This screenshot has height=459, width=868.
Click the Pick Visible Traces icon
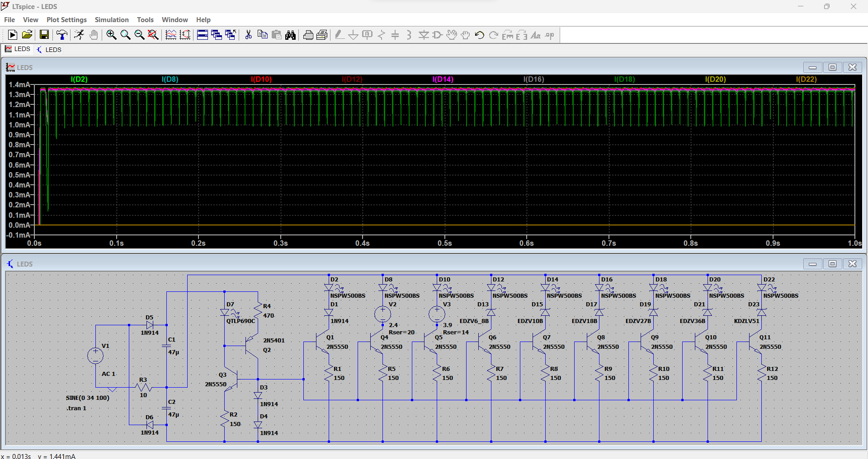pyautogui.click(x=171, y=35)
